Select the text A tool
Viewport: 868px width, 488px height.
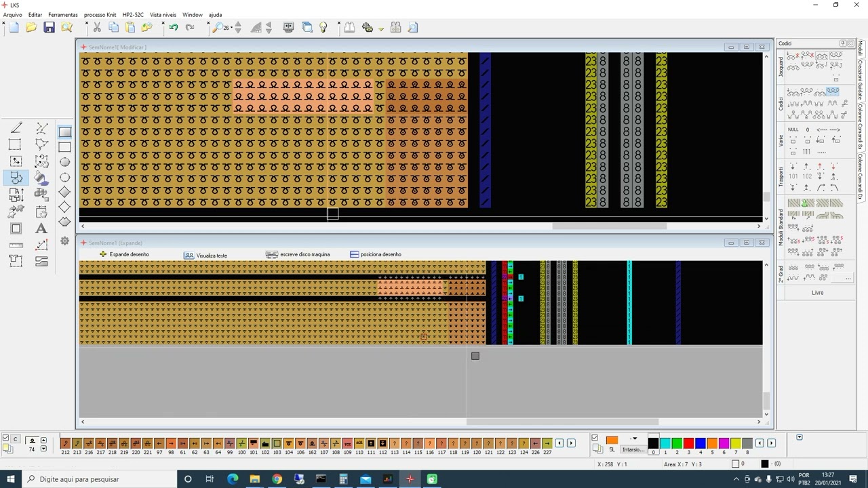(x=41, y=228)
